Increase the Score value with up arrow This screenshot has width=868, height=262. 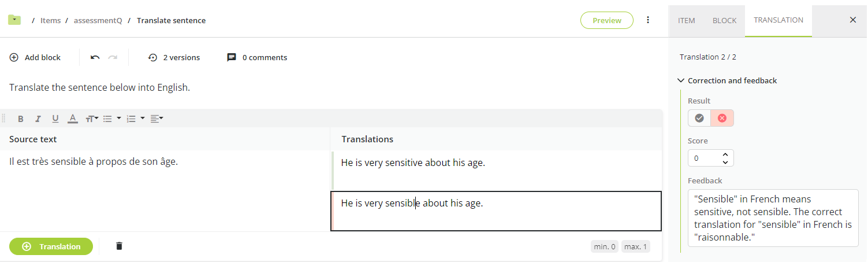(x=725, y=154)
